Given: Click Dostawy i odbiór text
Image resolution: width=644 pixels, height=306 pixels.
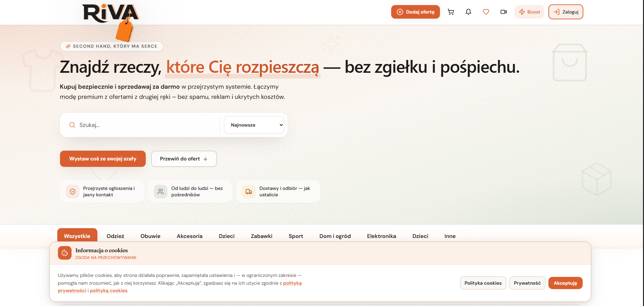Looking at the screenshot, I should (285, 192).
